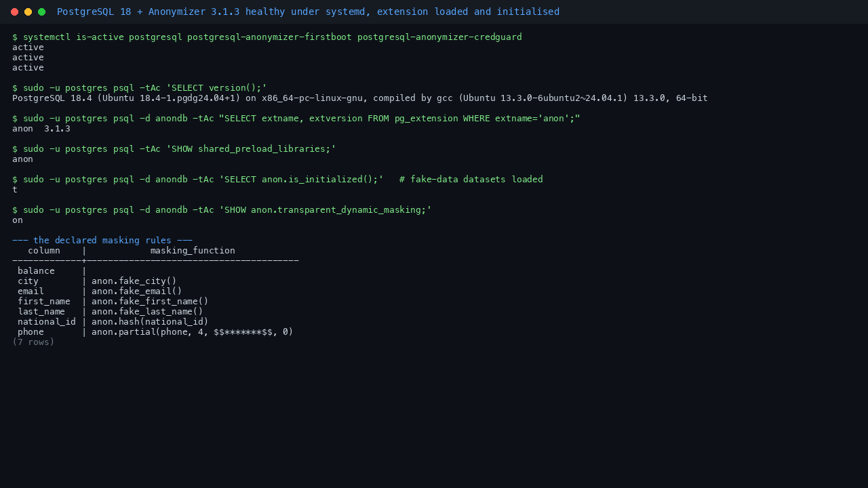Click the yellow minimize window dot
Screen dimensions: 868x488
point(28,12)
